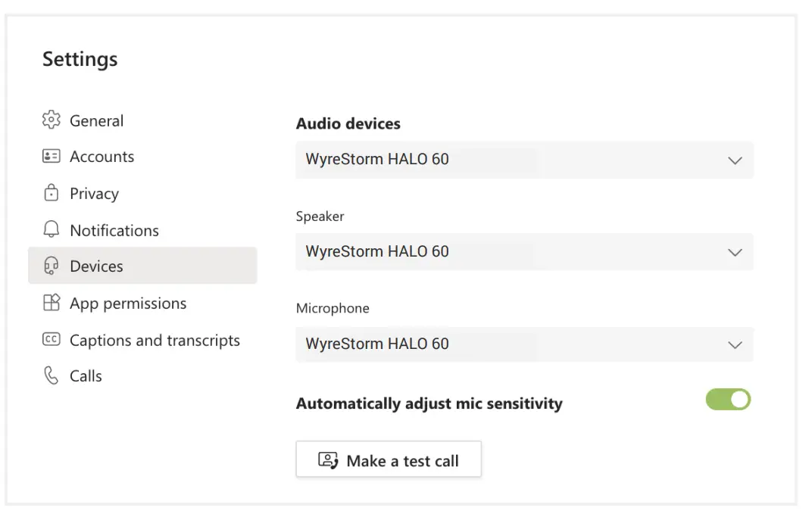Click the test call icon in button
Screen dimensions: 812x517
(x=328, y=461)
